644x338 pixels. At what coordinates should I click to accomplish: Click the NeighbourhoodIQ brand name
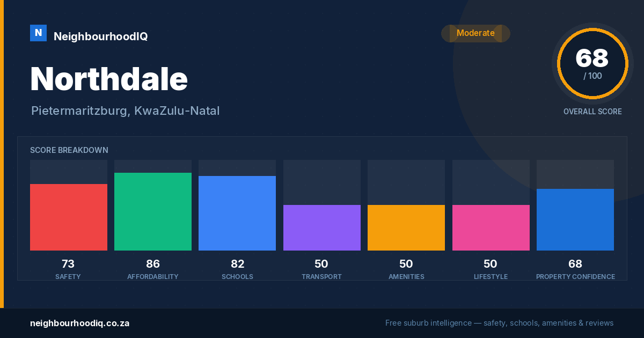tap(100, 36)
